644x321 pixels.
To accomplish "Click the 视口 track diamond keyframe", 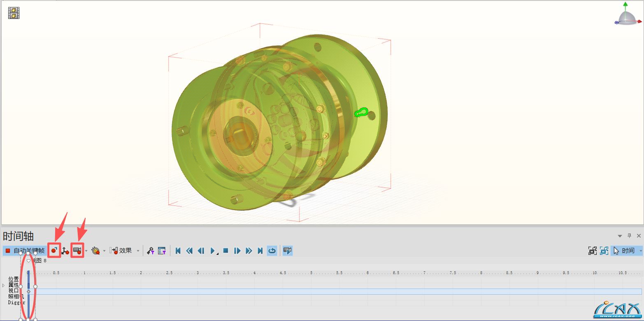I will [28, 291].
